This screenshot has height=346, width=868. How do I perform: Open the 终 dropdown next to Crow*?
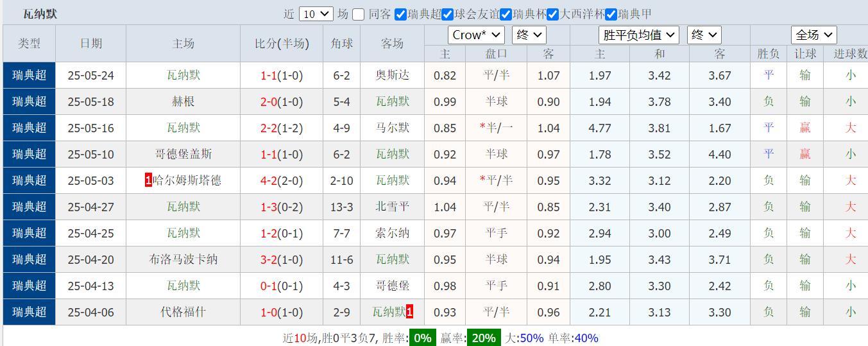tap(530, 35)
